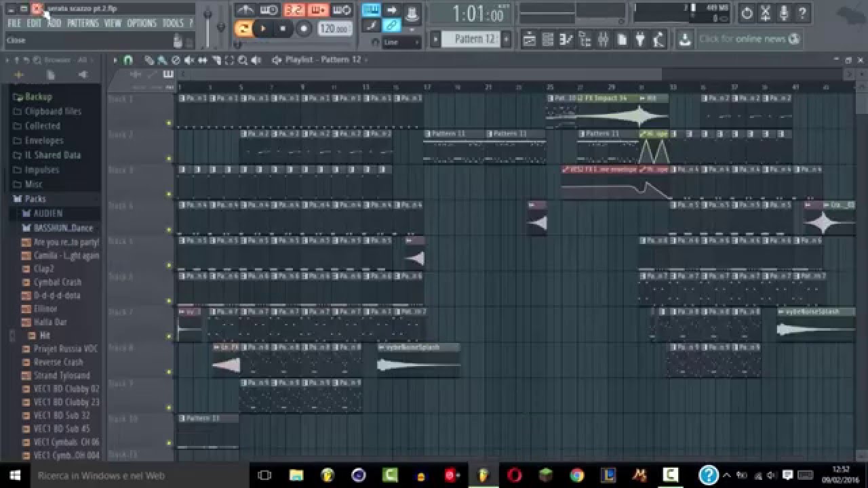The image size is (868, 488).
Task: Mute Track 7 with its green light
Action: (x=169, y=336)
